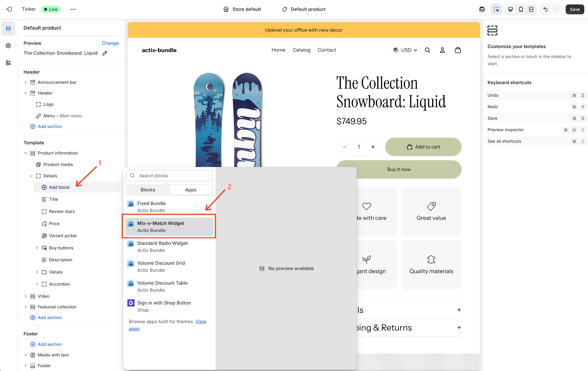Viewport: 588px width, 371px height.
Task: Enable the preview inspector selection tool
Action: (496, 9)
